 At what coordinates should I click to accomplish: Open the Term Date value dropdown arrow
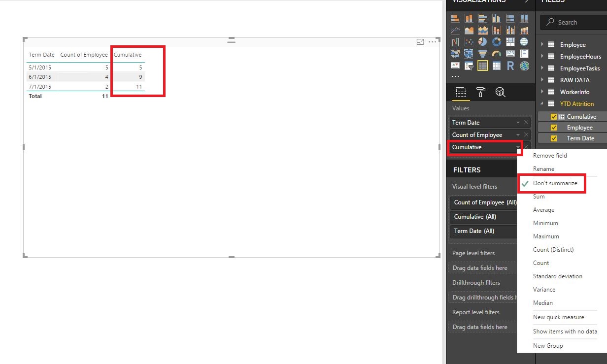tap(518, 123)
